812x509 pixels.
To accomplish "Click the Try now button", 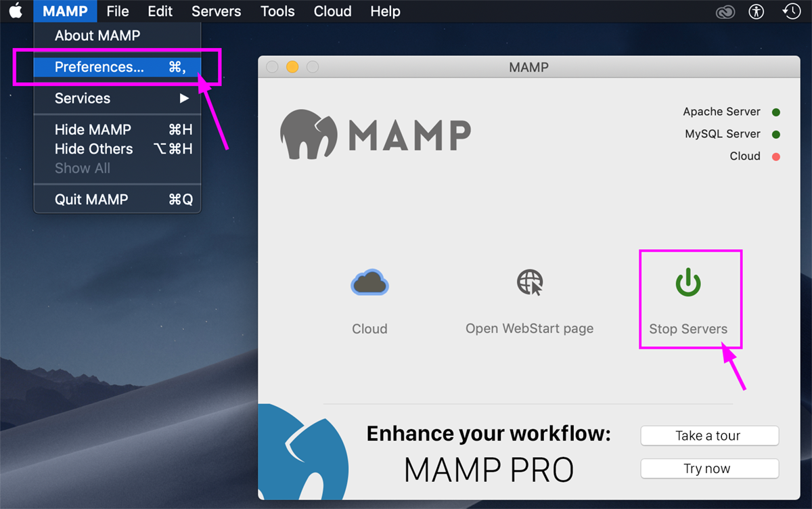I will coord(709,468).
